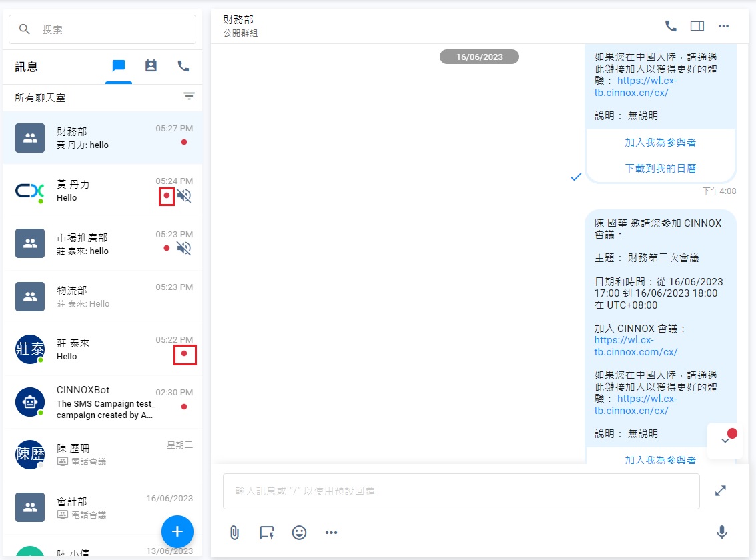Click the 所有聊天室 label
756x560 pixels.
pos(39,98)
